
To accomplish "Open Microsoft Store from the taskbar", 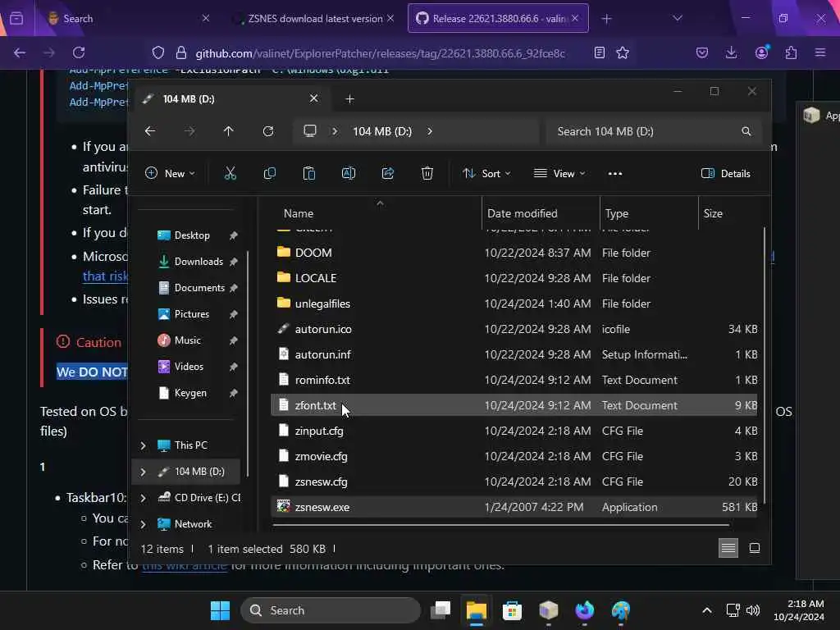I will pyautogui.click(x=512, y=610).
